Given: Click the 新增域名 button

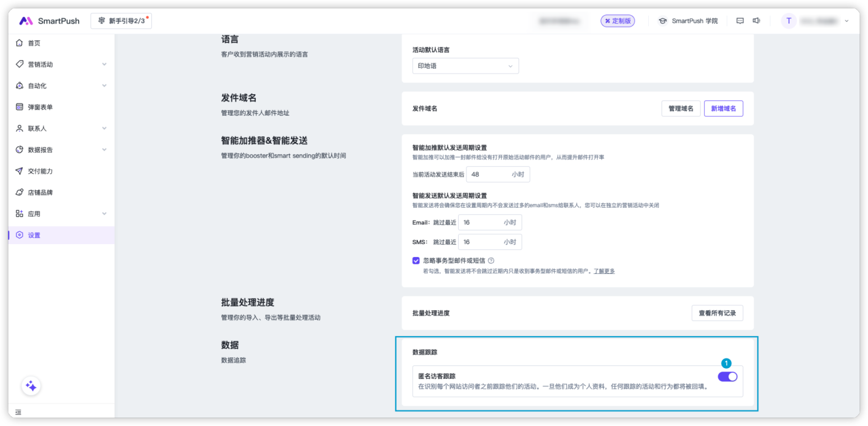Looking at the screenshot, I should pos(723,108).
